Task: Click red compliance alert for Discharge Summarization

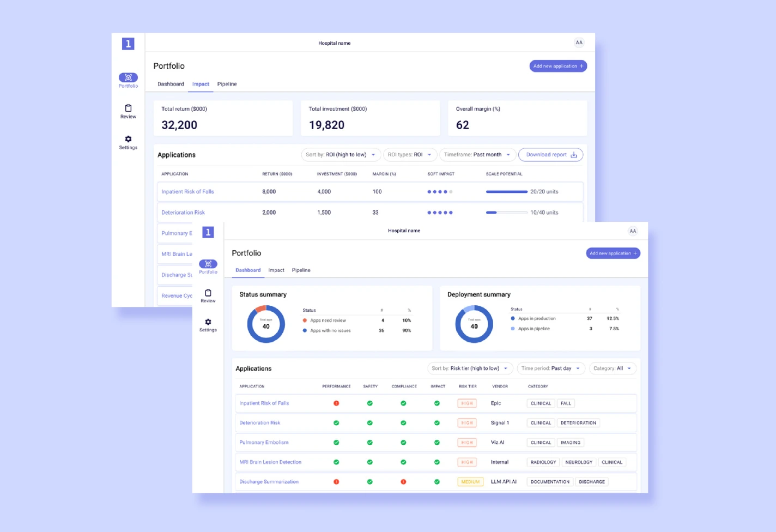Action: coord(403,482)
